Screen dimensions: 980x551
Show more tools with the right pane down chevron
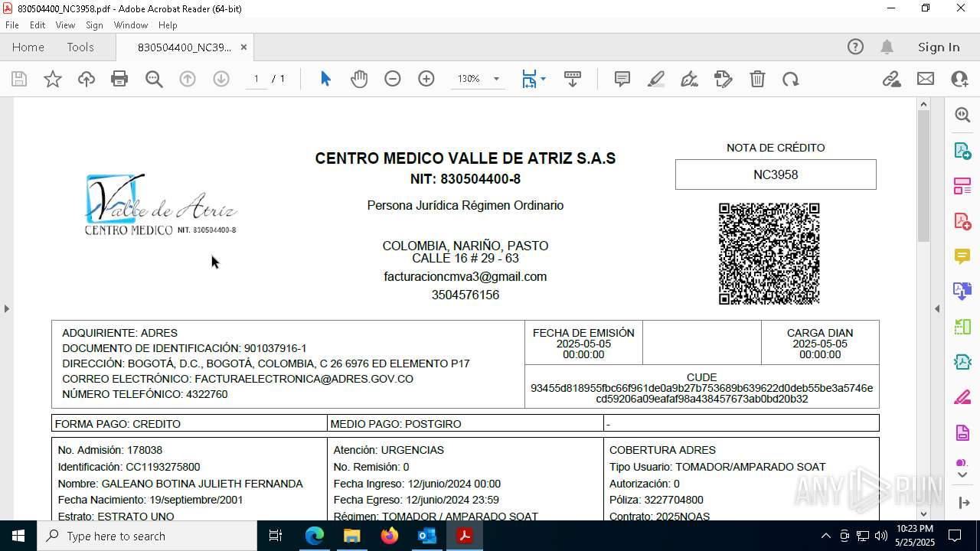pyautogui.click(x=962, y=475)
